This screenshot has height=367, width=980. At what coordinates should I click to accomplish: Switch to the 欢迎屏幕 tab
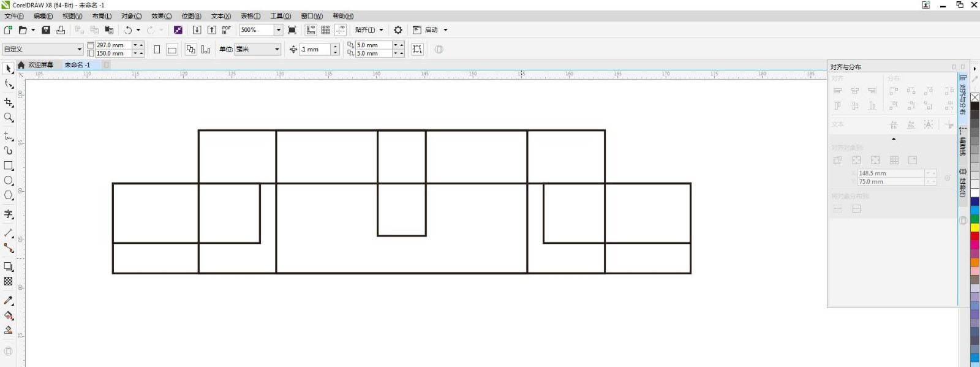point(40,65)
